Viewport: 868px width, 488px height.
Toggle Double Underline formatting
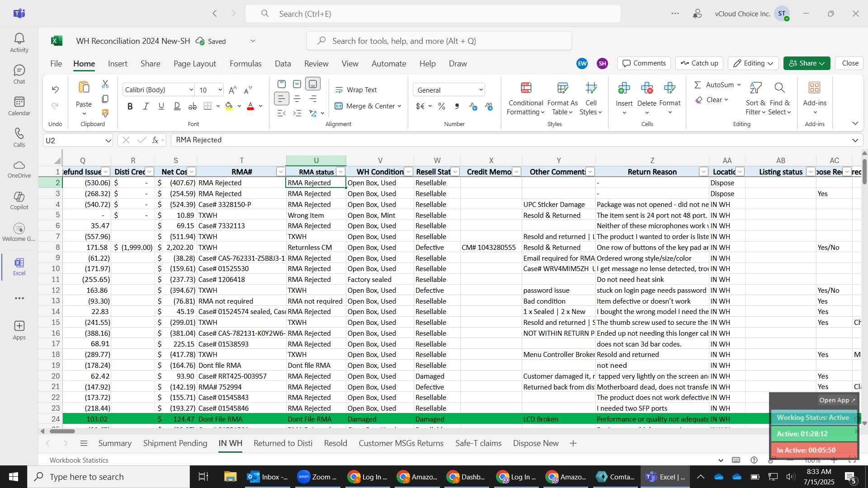177,106
